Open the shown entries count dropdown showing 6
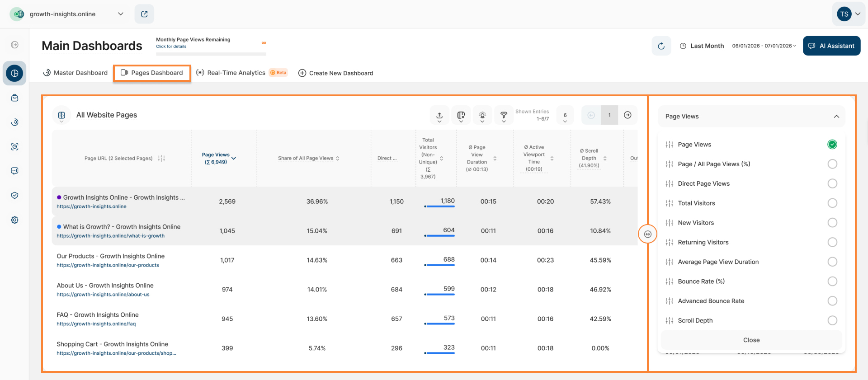The image size is (868, 380). 565,115
